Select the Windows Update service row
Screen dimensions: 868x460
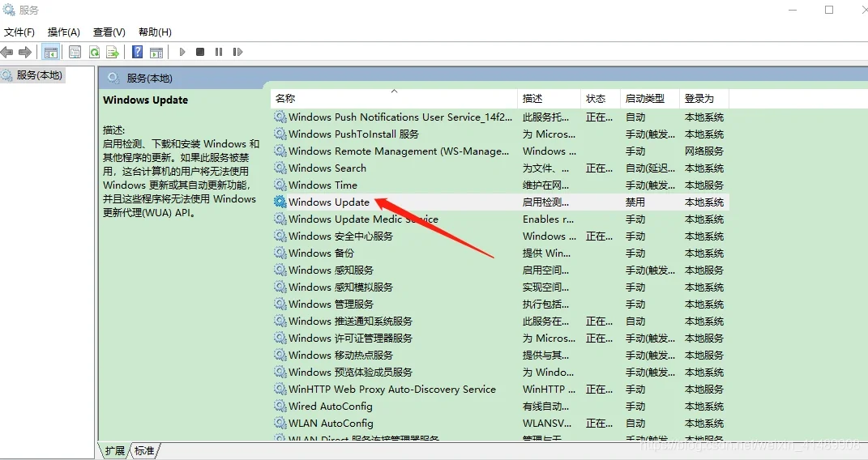[x=500, y=202]
